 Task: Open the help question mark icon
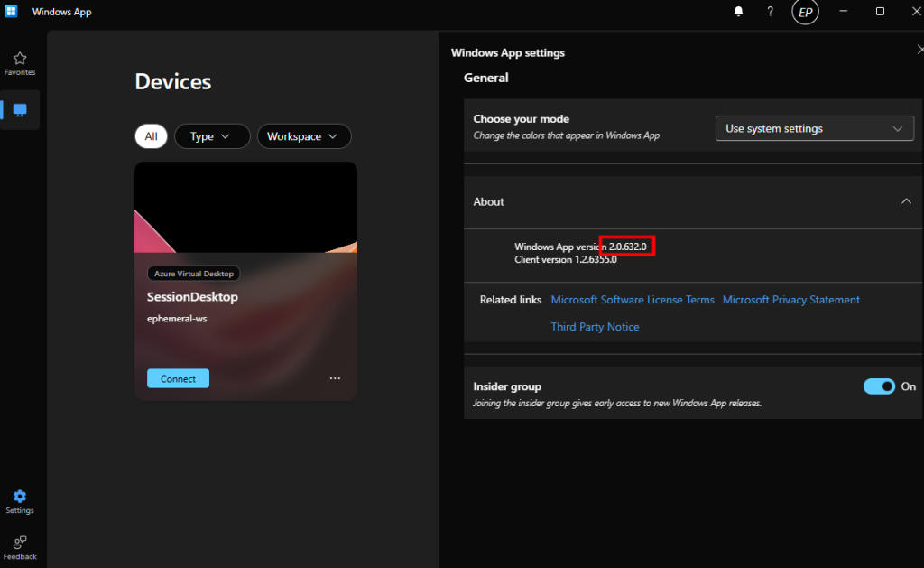coord(771,11)
